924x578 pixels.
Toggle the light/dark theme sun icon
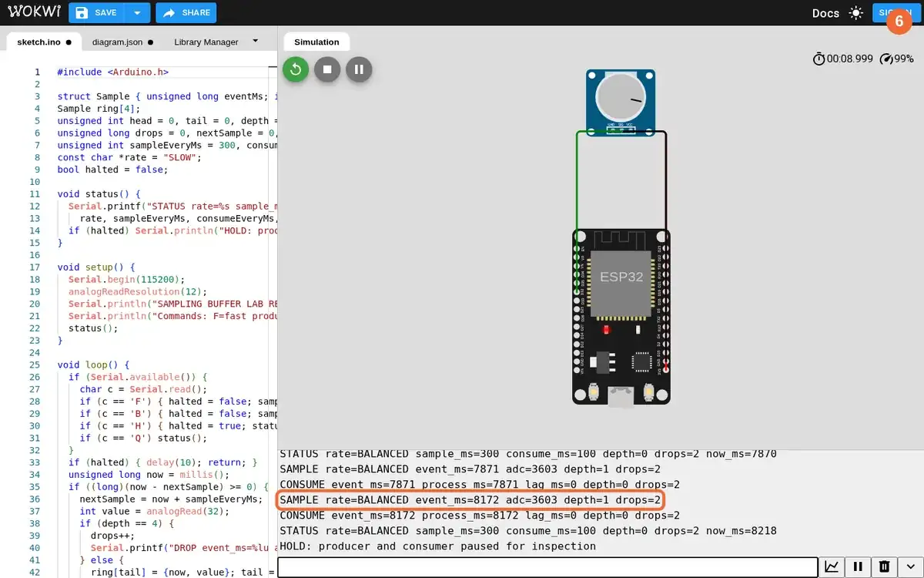[x=856, y=13]
